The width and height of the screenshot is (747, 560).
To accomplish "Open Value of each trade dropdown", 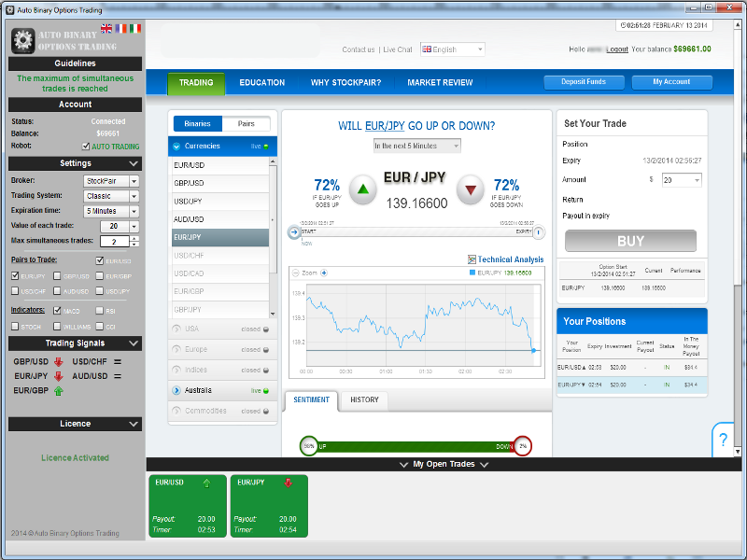I will click(x=120, y=226).
